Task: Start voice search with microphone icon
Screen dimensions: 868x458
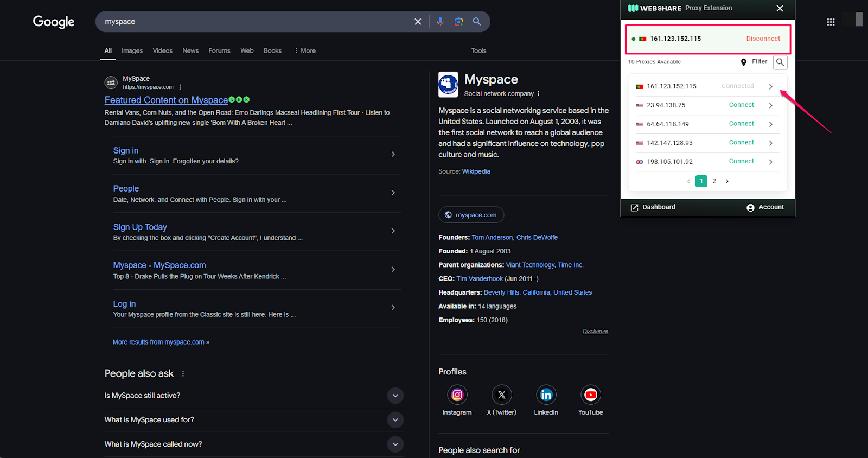Action: click(x=440, y=22)
